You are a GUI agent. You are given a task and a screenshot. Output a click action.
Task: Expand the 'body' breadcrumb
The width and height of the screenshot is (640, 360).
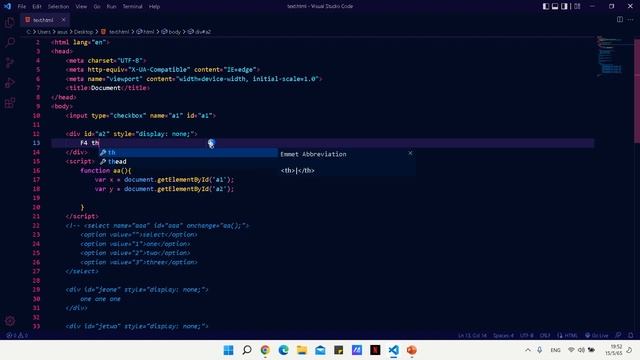click(x=171, y=31)
